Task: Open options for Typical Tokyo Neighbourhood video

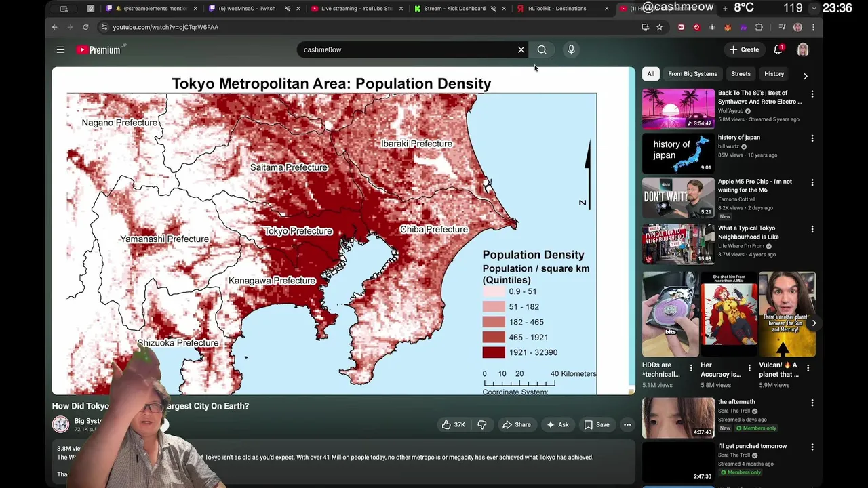Action: tap(812, 229)
